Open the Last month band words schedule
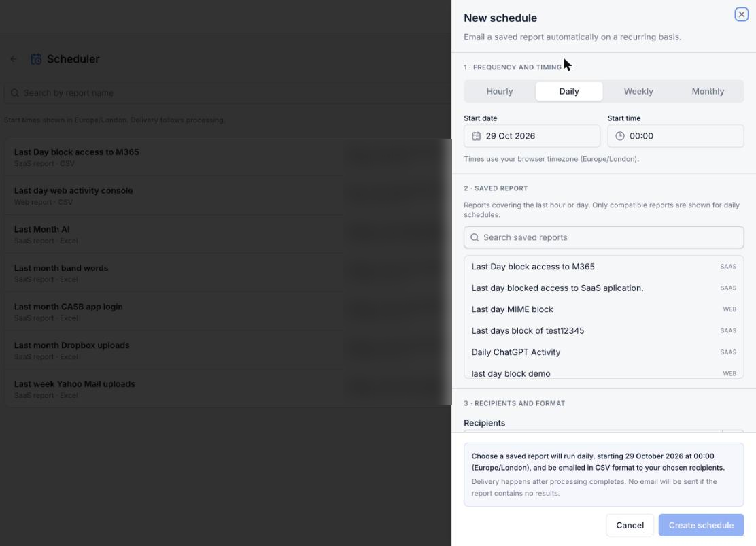 click(226, 273)
